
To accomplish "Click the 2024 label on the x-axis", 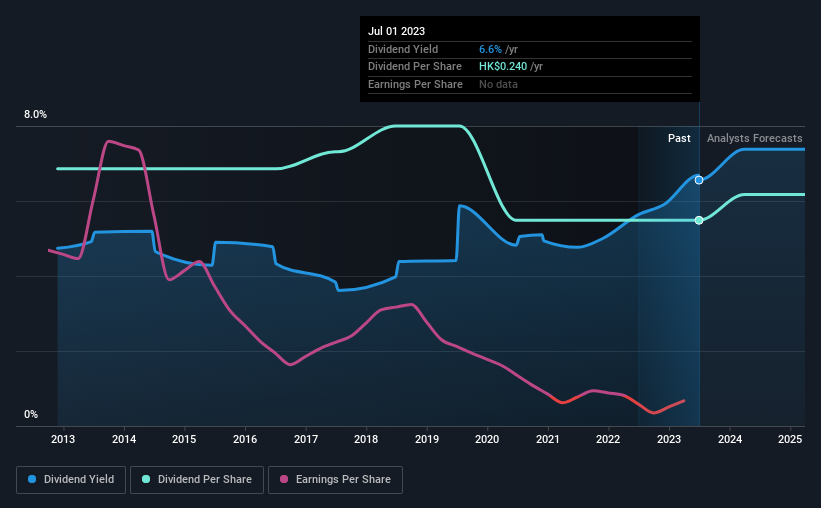I will pyautogui.click(x=730, y=439).
